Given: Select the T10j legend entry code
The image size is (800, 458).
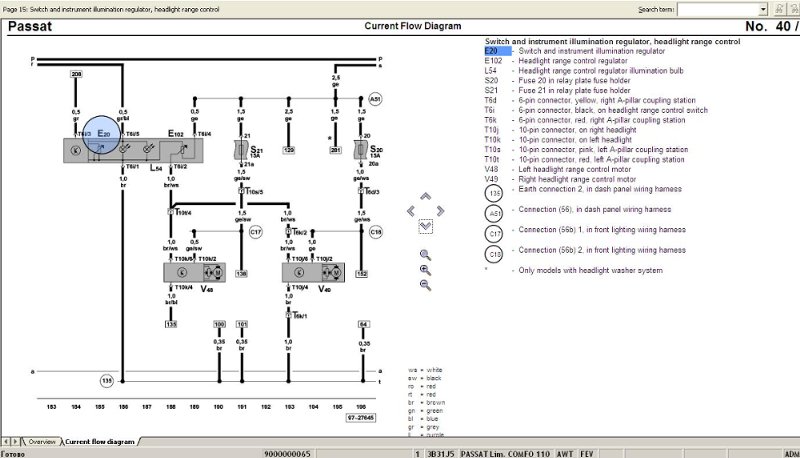Looking at the screenshot, I should 492,130.
